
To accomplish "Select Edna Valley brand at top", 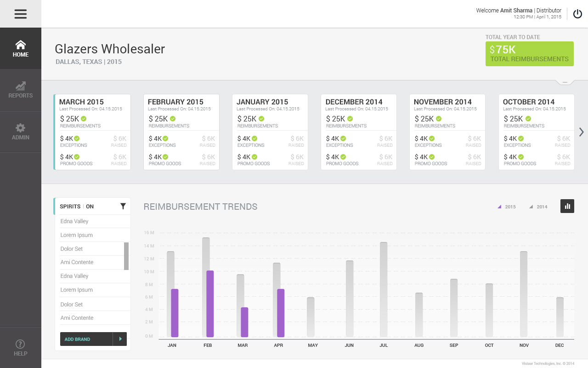I will (x=74, y=221).
